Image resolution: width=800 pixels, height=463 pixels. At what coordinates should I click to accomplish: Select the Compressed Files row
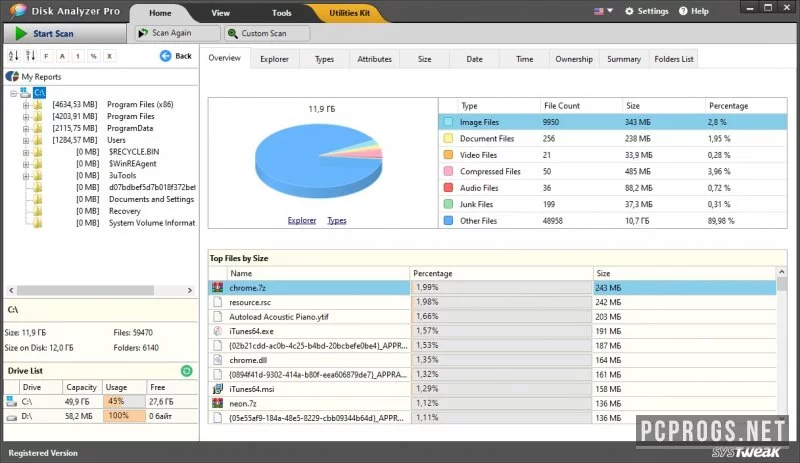coord(613,172)
